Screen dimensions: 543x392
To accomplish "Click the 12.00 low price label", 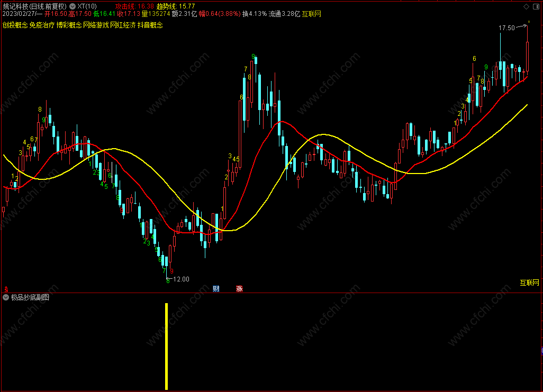I will 181,279.
